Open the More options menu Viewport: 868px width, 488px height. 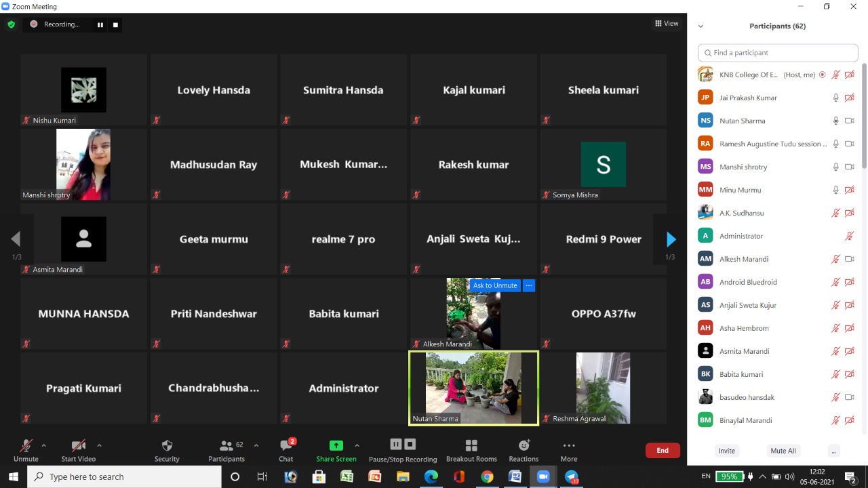pos(569,450)
